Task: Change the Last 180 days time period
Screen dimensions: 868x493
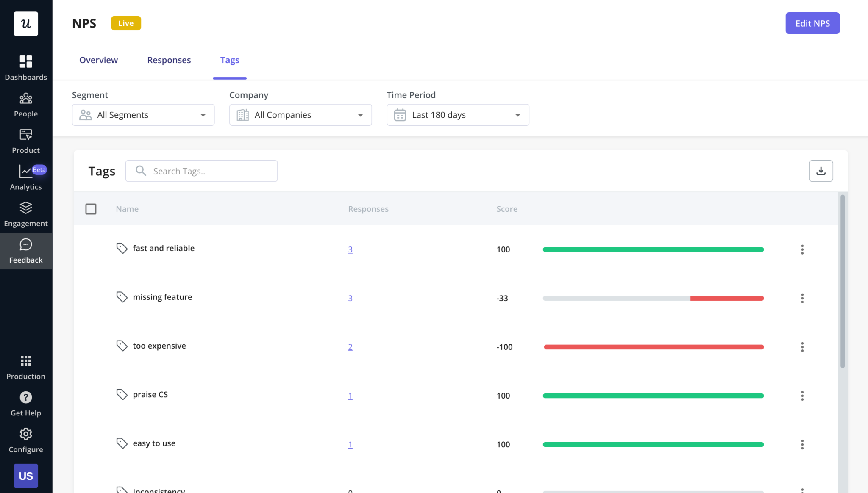Action: pos(457,115)
